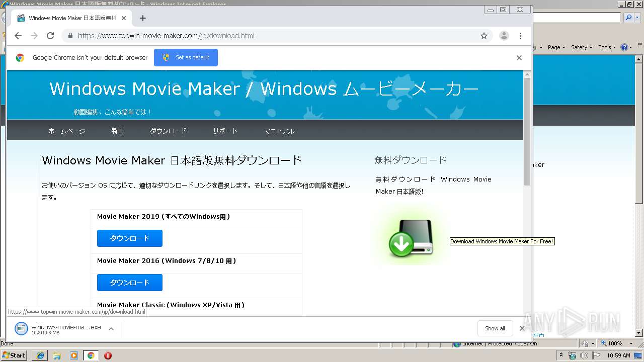Click the Chrome page scroll-up arrow

[x=527, y=75]
